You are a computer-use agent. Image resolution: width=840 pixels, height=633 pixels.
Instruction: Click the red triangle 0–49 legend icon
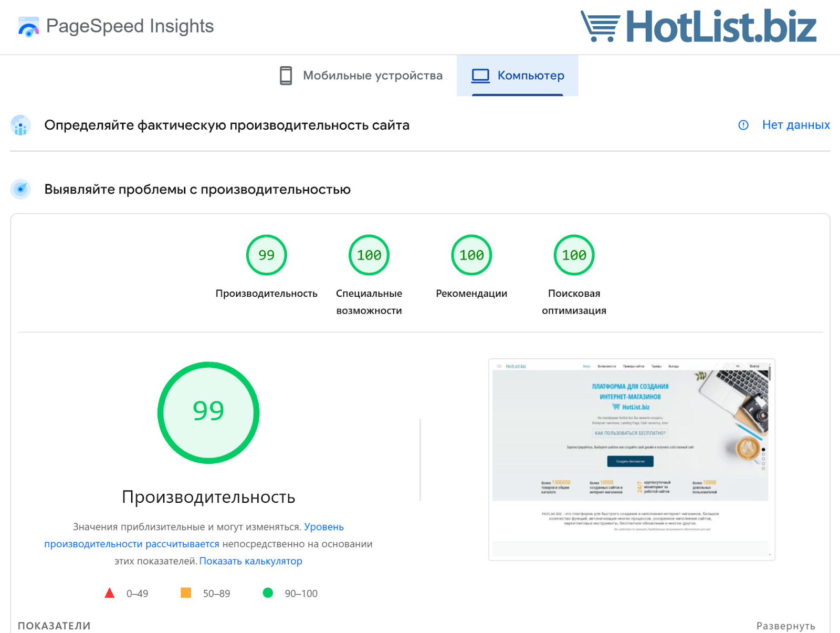click(109, 593)
